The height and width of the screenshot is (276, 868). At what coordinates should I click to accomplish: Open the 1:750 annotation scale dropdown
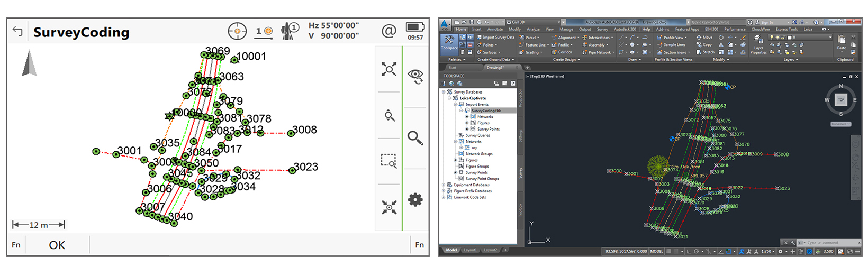pos(767,251)
